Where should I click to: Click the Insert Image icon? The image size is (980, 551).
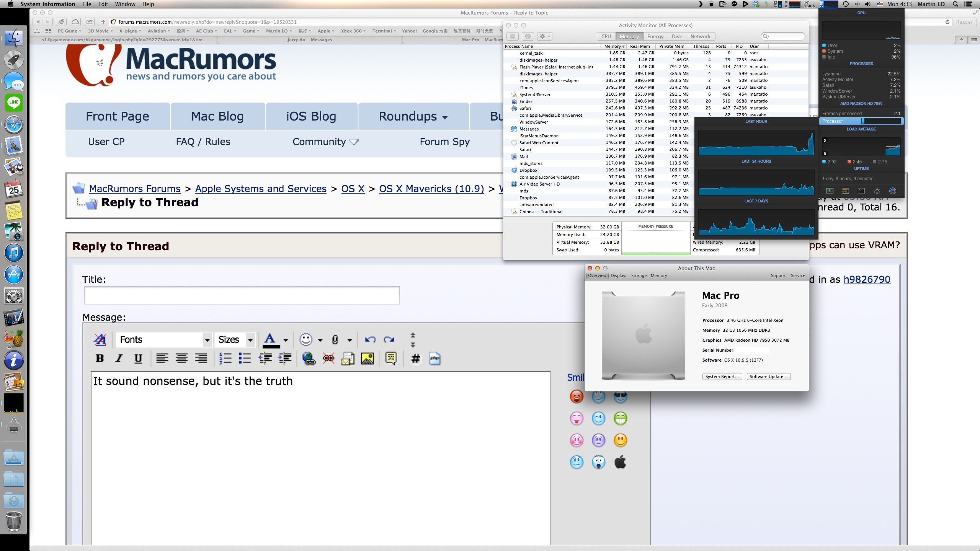[x=367, y=359]
